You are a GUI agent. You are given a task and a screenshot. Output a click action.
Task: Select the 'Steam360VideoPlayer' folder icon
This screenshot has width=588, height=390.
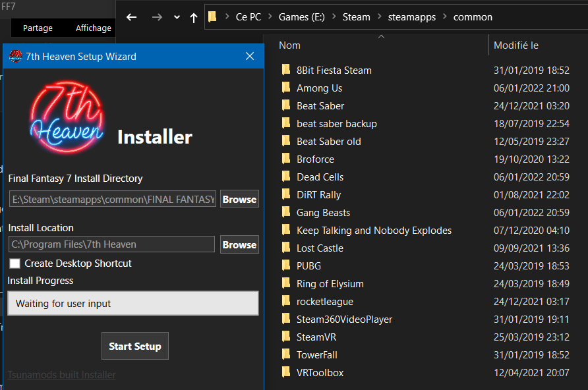pyautogui.click(x=286, y=319)
